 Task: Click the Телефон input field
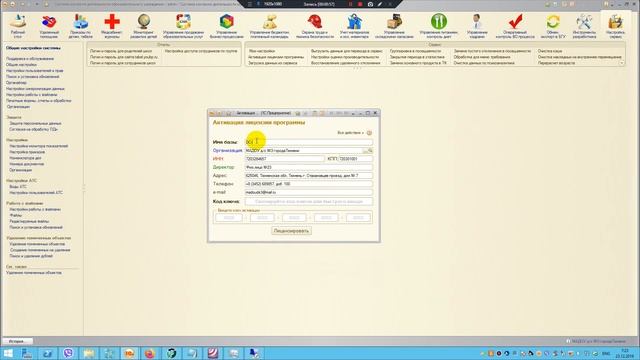click(309, 184)
